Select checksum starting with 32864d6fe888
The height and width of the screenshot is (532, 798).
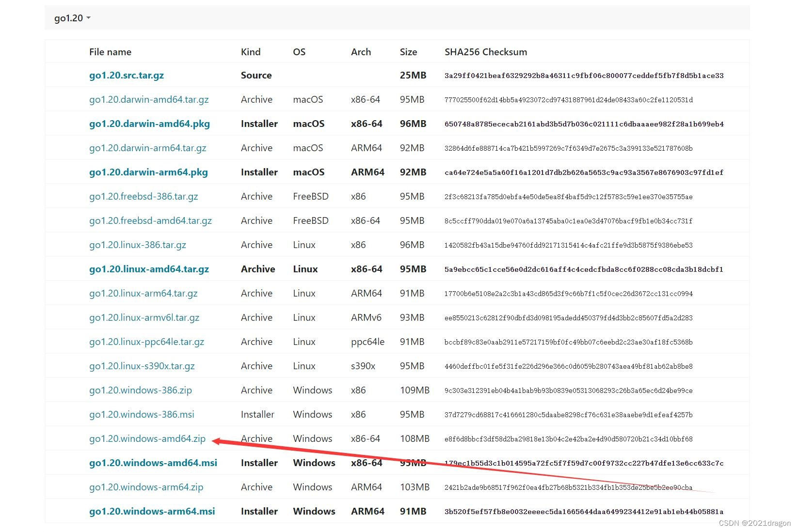[569, 148]
